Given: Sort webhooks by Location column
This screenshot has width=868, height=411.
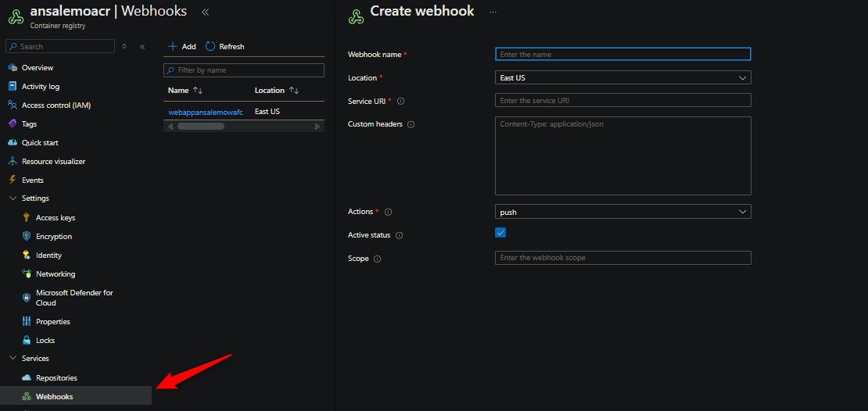Looking at the screenshot, I should (x=277, y=90).
